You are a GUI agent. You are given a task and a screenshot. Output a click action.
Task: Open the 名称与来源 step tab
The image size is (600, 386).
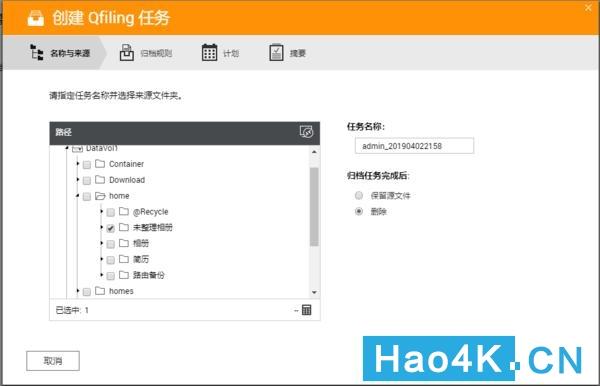point(54,53)
